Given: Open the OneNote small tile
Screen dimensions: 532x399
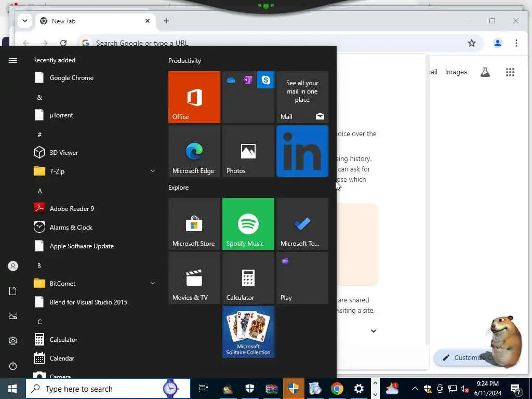Looking at the screenshot, I should (248, 80).
